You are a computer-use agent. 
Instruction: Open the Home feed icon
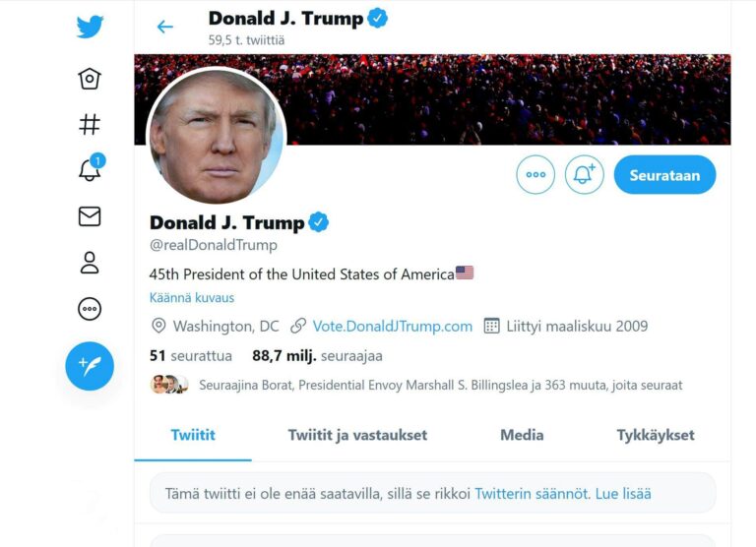click(90, 79)
